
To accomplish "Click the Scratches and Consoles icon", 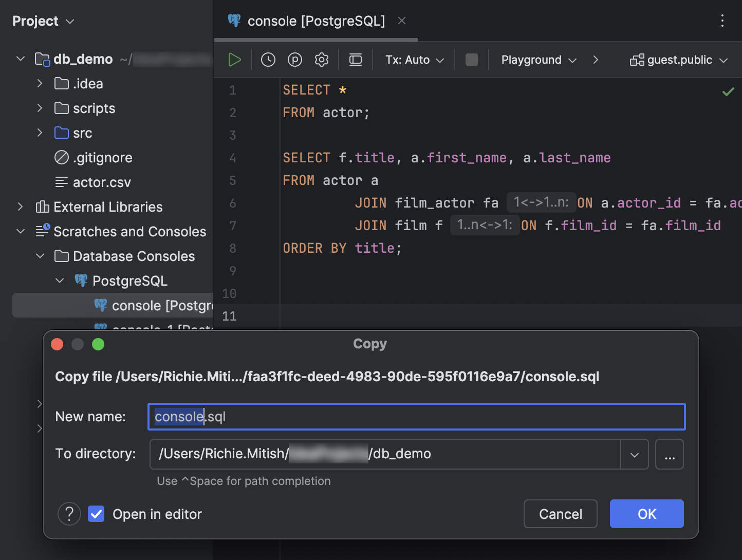I will click(43, 231).
